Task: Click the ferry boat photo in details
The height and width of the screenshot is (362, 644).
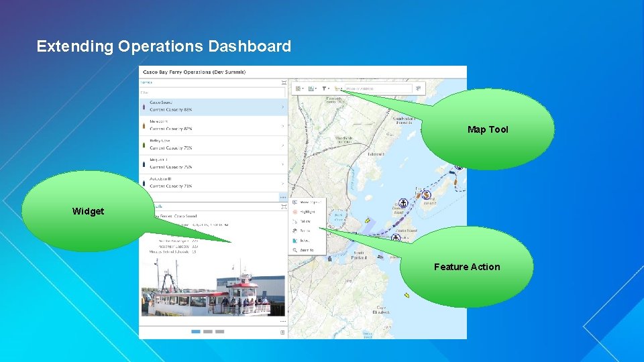Action: [x=213, y=288]
